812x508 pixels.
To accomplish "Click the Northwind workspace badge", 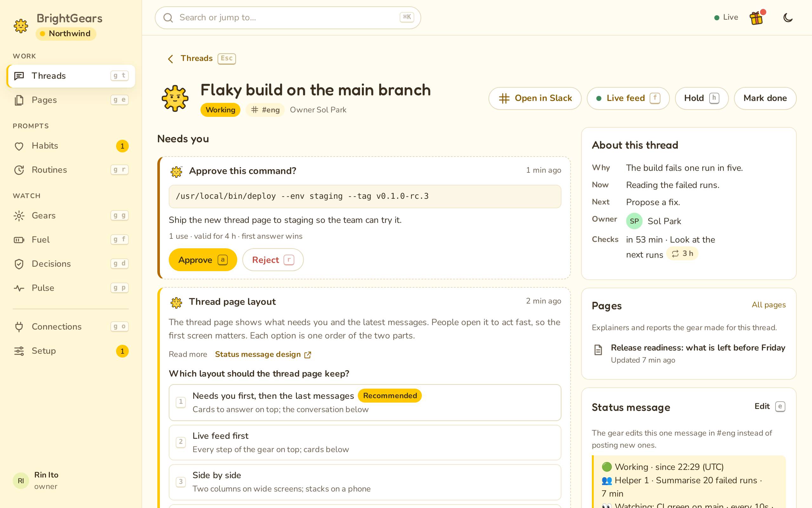I will 66,34.
